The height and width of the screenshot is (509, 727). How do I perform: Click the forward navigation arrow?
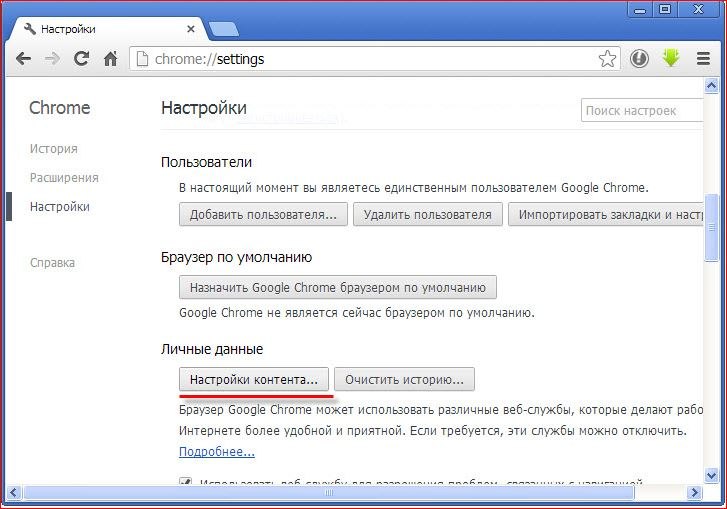coord(52,59)
